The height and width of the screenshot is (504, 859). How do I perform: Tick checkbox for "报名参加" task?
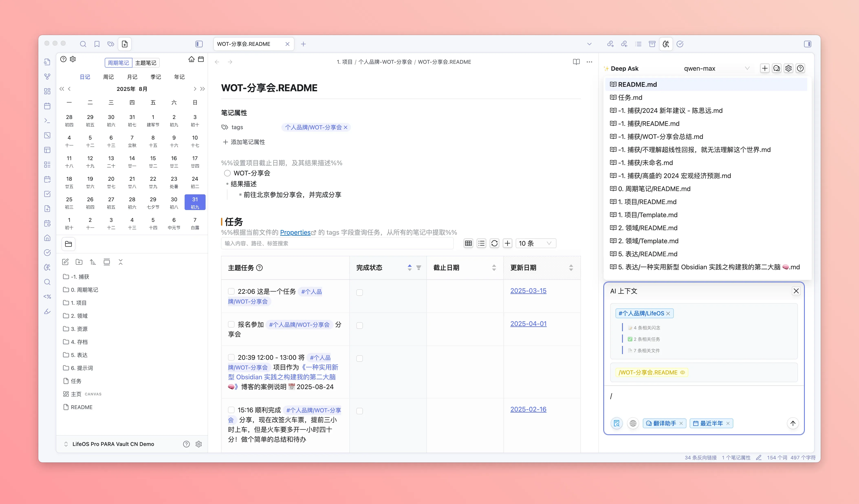[231, 324]
